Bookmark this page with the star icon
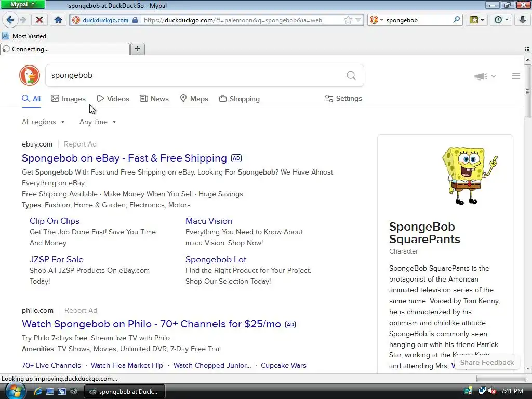This screenshot has height=399, width=532. point(348,20)
